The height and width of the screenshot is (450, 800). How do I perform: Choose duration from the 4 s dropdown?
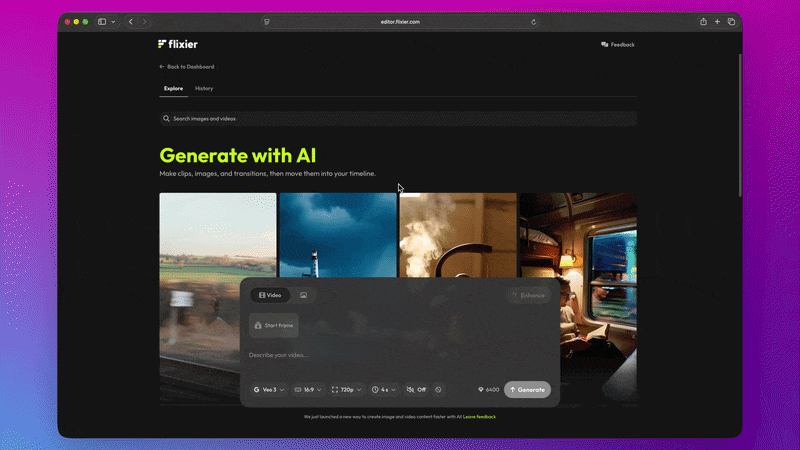tap(384, 389)
